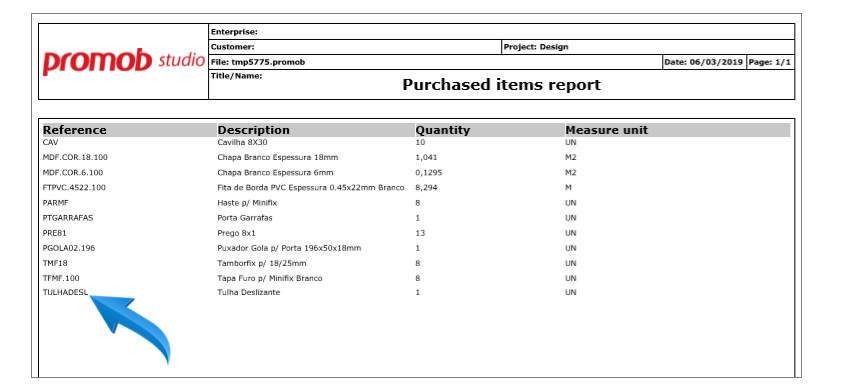Select the MDF.COR.18.100 reference
Viewport: 857px width, 392px height.
75,157
